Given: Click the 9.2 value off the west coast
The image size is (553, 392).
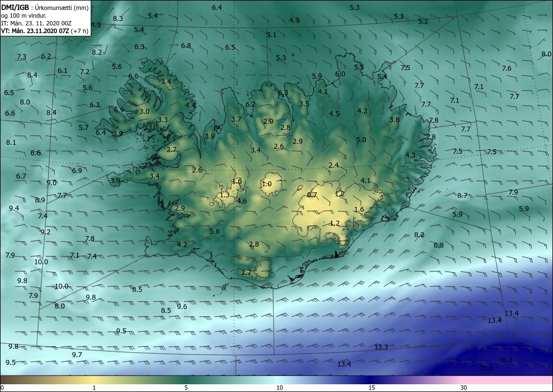Looking at the screenshot, I should [x=45, y=232].
